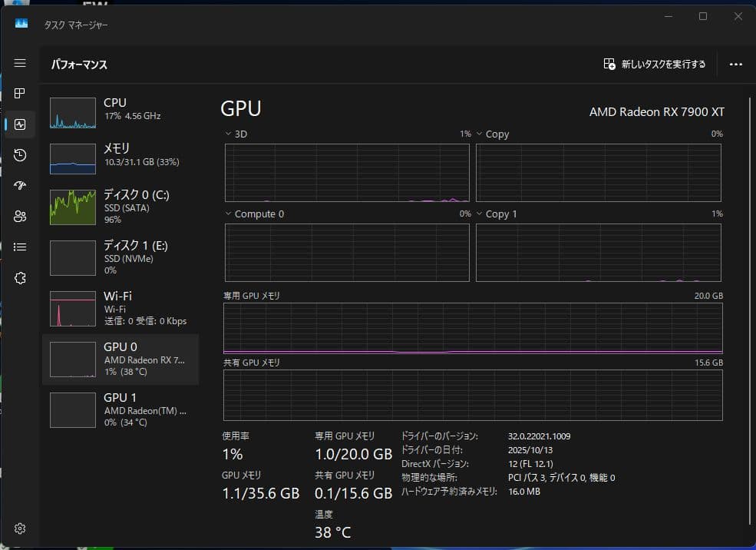The image size is (756, 550).
Task: Select ディスク 0 (C:) performance entry
Action: [x=120, y=207]
